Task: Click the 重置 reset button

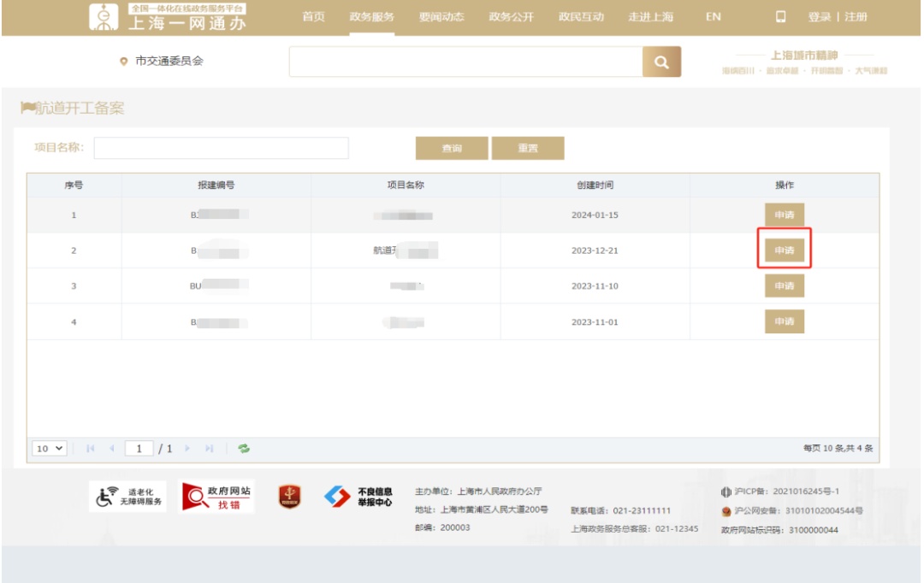Action: [x=528, y=149]
